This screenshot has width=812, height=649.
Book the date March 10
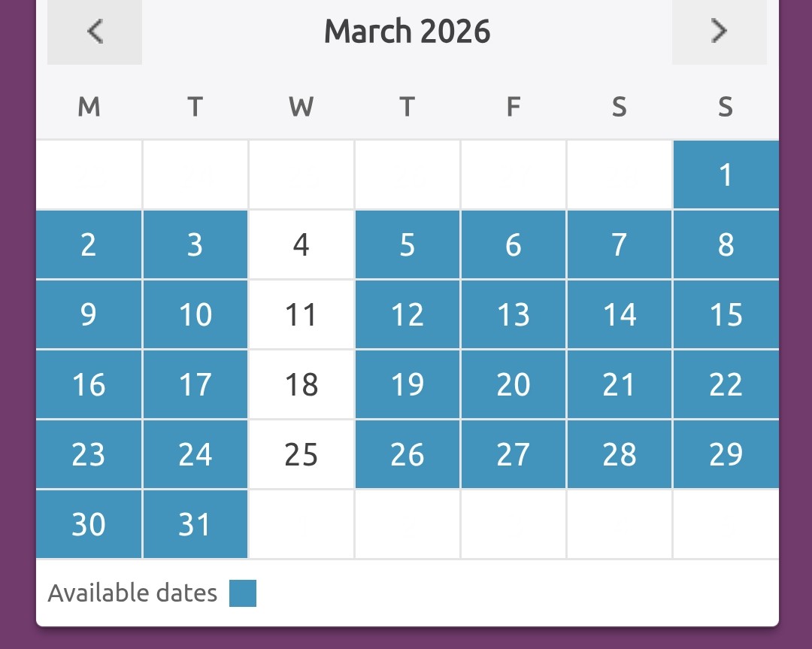point(195,314)
